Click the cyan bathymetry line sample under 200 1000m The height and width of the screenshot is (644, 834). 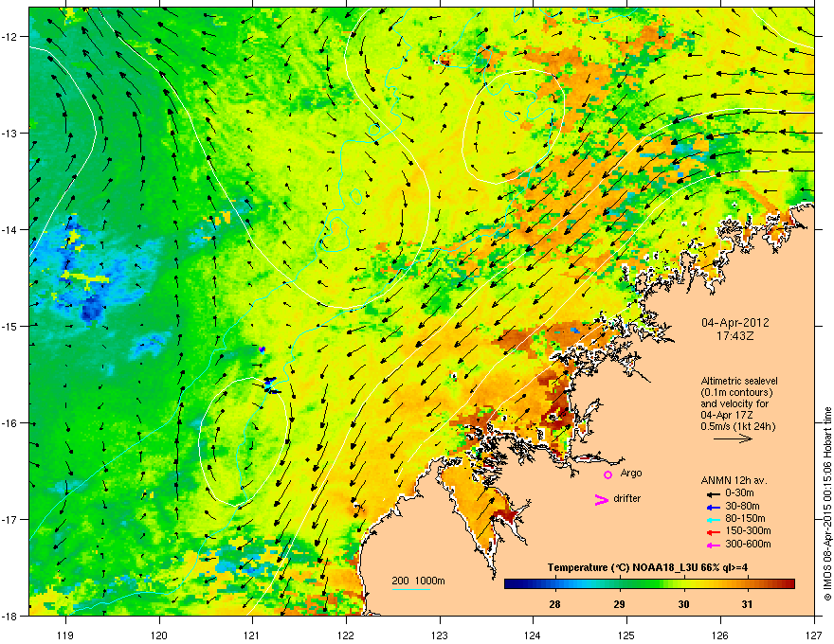(x=411, y=589)
